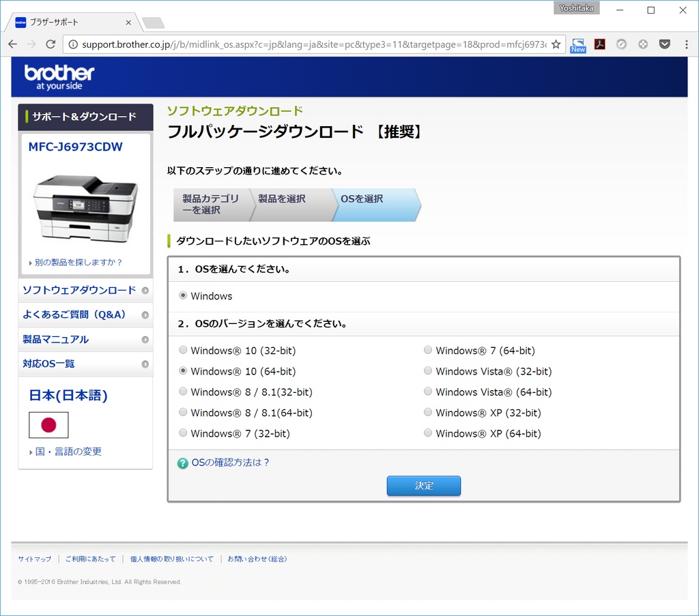This screenshot has height=616, width=699.
Task: Click the browser address bar URL
Action: tap(314, 44)
